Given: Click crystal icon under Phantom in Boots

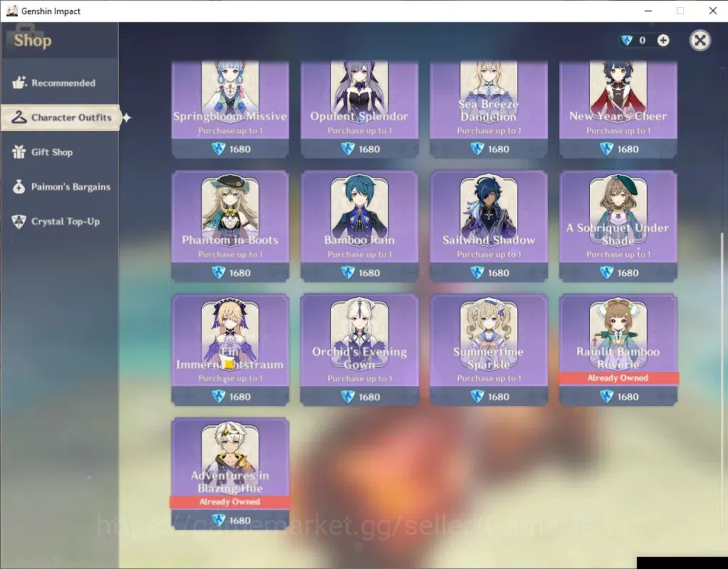Looking at the screenshot, I should click(218, 273).
